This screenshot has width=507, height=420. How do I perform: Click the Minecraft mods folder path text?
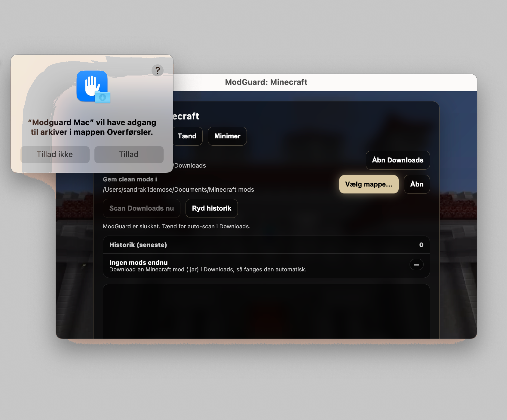click(x=178, y=190)
